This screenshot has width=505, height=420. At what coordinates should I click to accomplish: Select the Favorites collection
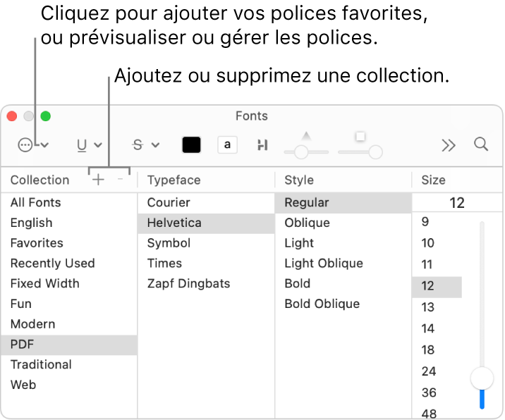[x=37, y=243]
